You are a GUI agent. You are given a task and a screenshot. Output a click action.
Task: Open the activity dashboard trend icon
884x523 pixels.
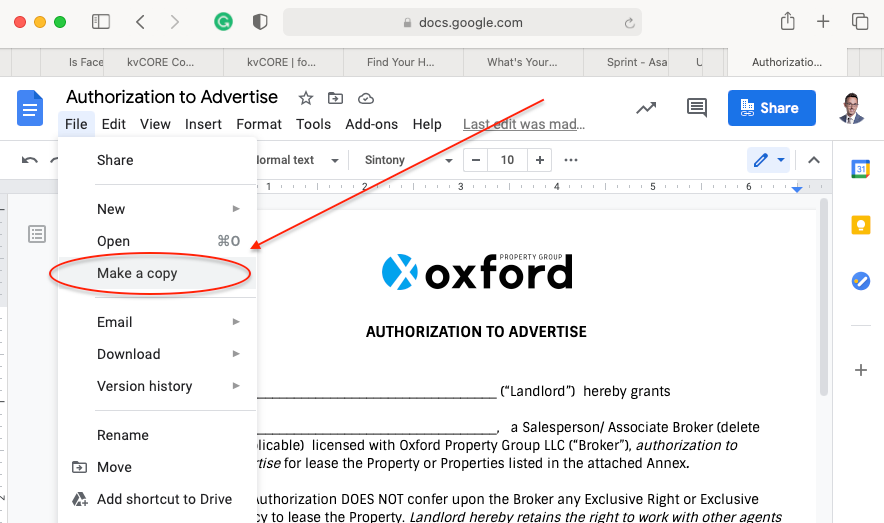pyautogui.click(x=646, y=108)
